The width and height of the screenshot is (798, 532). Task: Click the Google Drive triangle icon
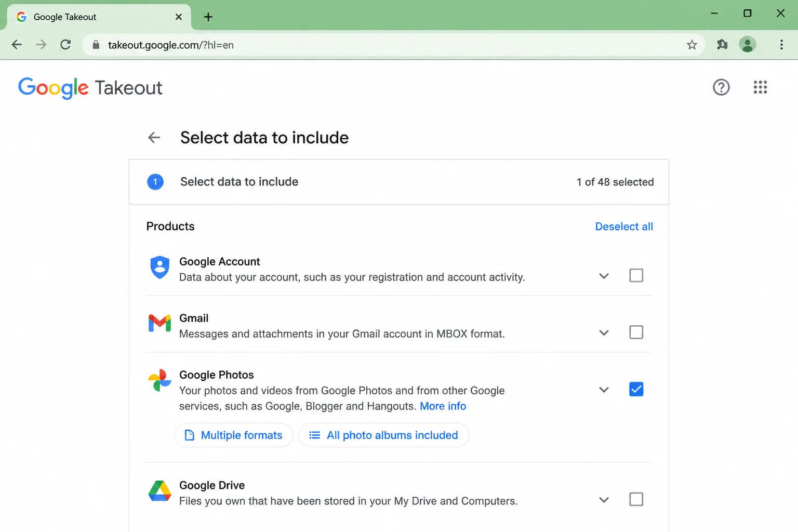click(159, 491)
